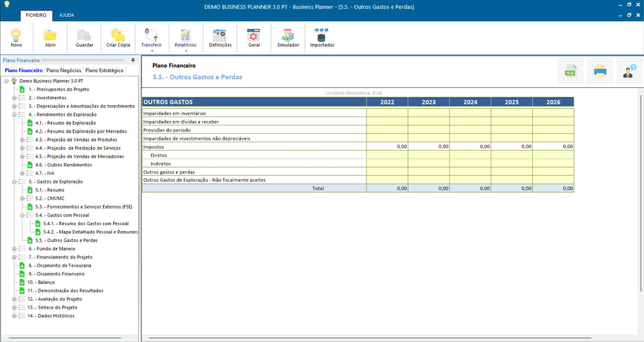Open 11. - Demonstração dos Resultados
The height and width of the screenshot is (342, 644).
tap(65, 291)
